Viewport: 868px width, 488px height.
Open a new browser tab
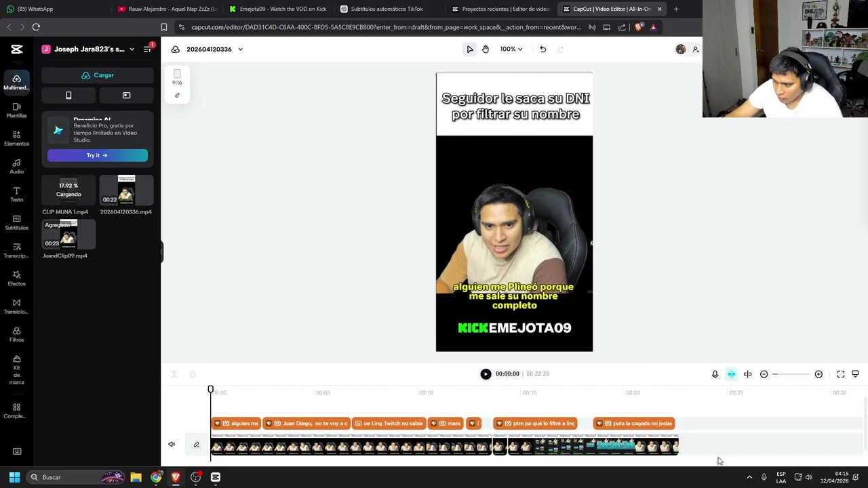point(676,9)
